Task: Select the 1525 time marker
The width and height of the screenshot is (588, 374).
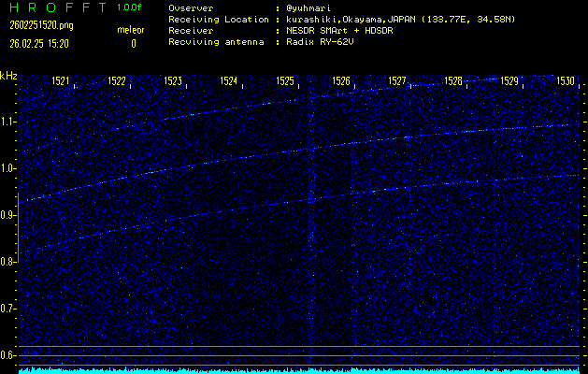Action: click(x=285, y=81)
